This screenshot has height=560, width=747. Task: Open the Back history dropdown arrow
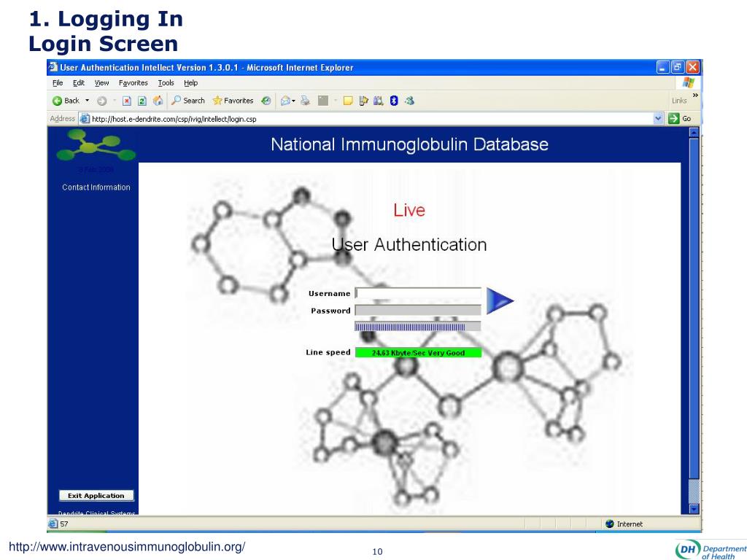[88, 101]
